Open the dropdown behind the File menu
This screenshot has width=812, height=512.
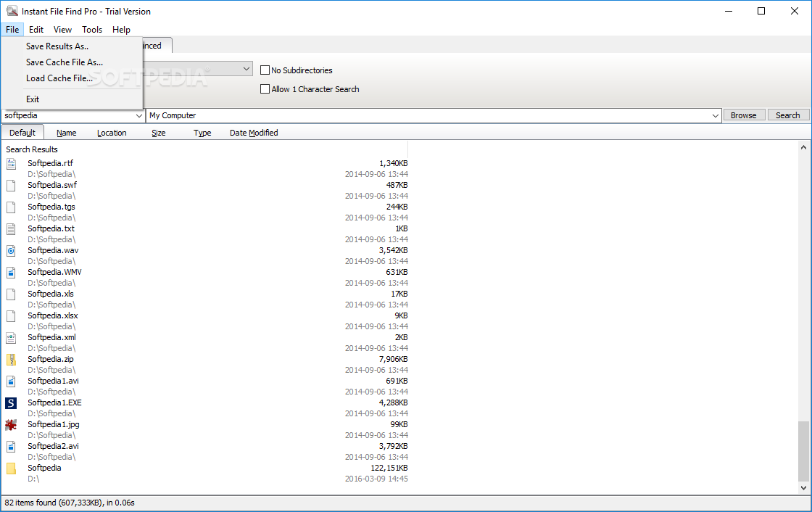click(246, 68)
